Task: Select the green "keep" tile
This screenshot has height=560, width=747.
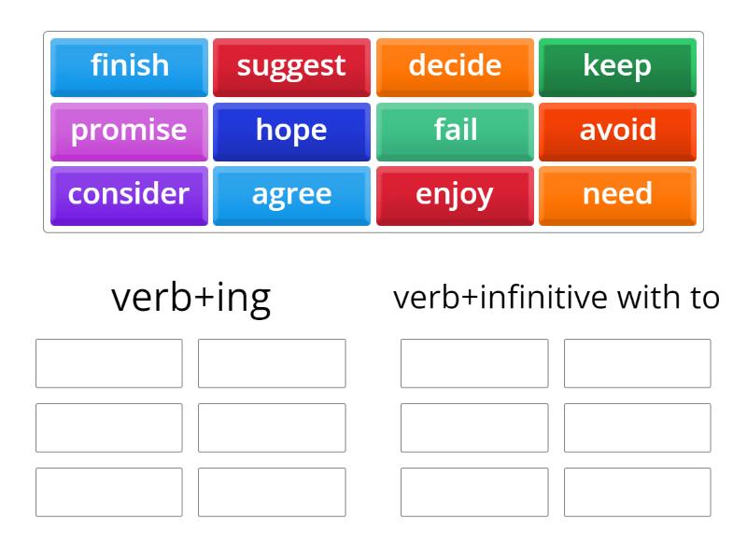Action: tap(617, 65)
